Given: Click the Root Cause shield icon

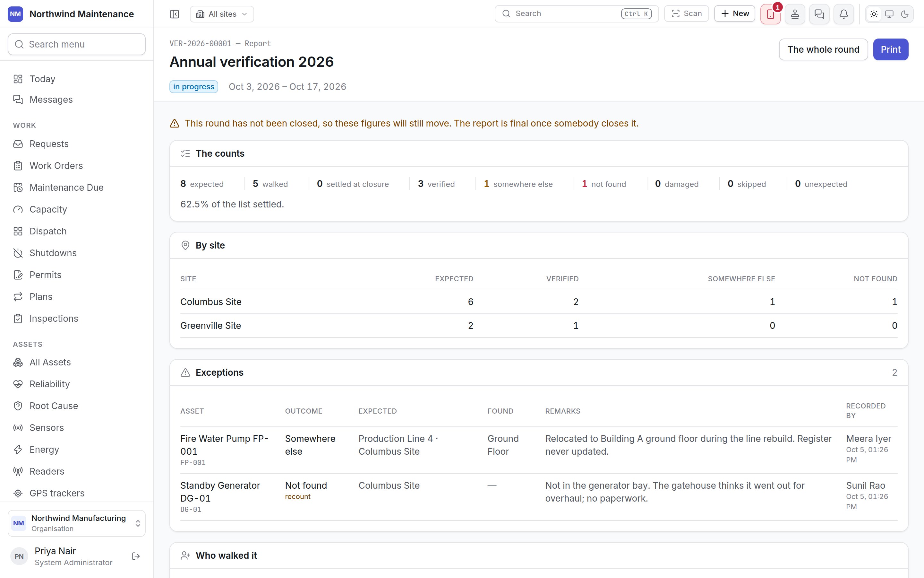Looking at the screenshot, I should point(18,406).
